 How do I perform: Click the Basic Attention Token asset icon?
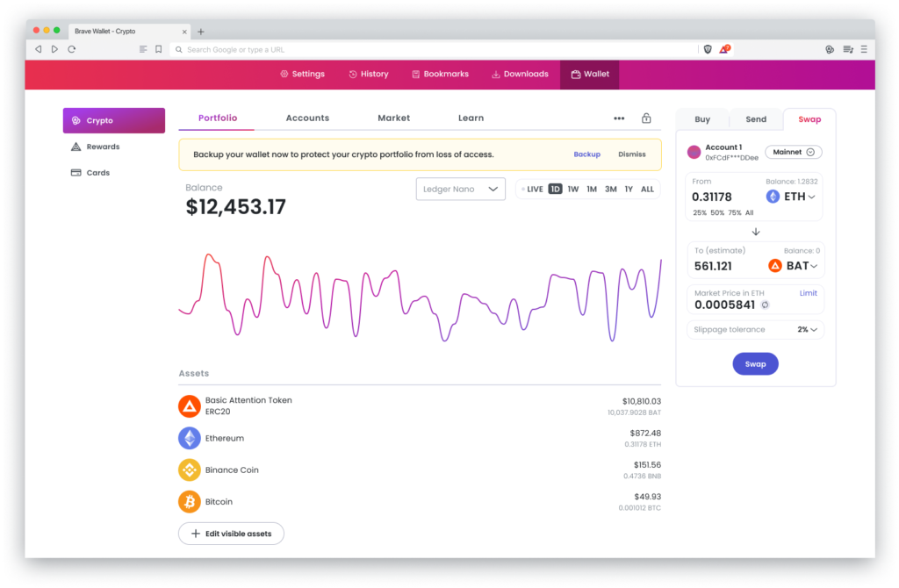(x=190, y=406)
